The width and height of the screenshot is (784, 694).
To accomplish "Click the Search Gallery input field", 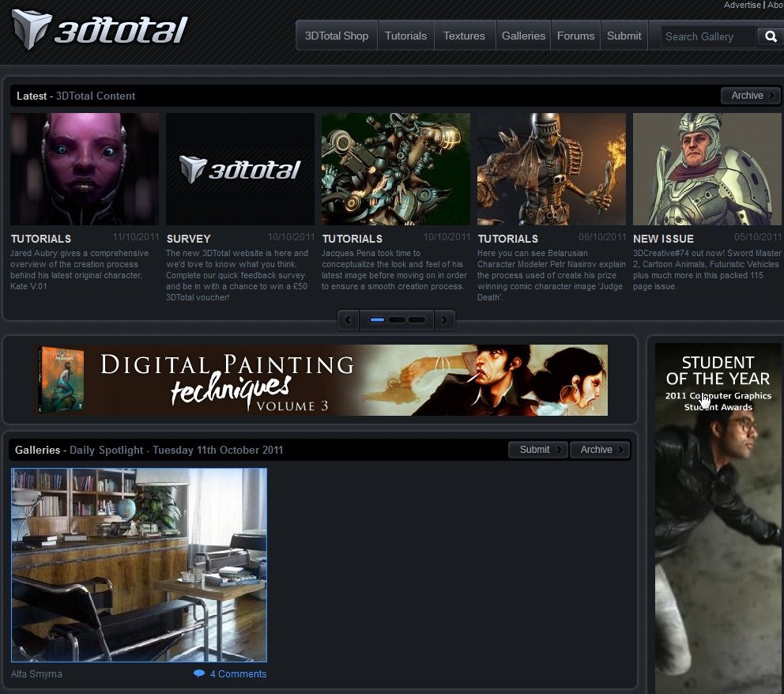I will tap(708, 37).
